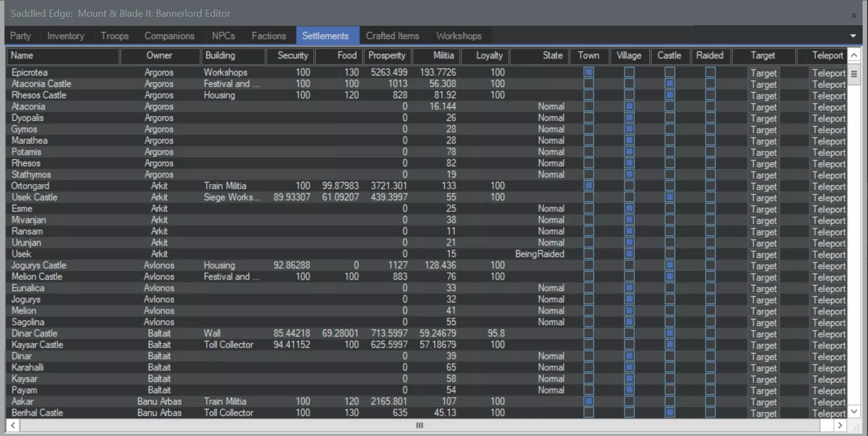Click Target button for Jogurys Castle
This screenshot has height=436, width=868.
tap(764, 266)
